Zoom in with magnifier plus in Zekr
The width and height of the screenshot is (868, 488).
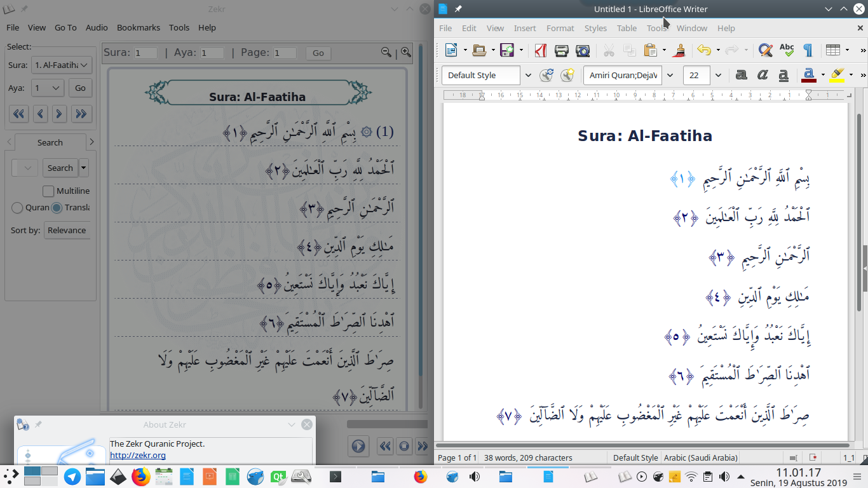(405, 52)
